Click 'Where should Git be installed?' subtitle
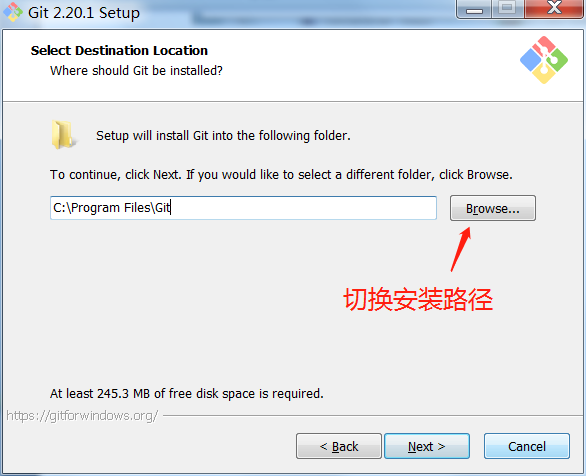 [x=136, y=71]
